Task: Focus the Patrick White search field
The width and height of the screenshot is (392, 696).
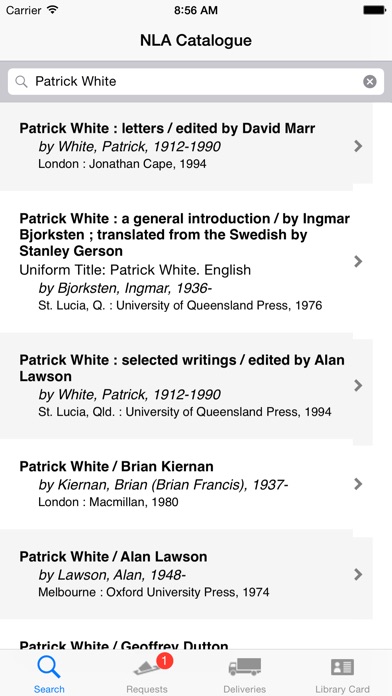Action: 196,82
